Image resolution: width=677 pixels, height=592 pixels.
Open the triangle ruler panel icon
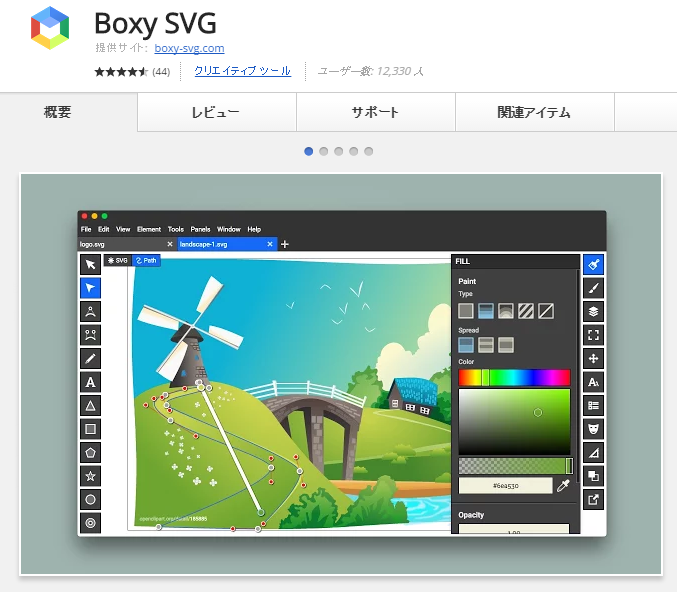pos(593,453)
